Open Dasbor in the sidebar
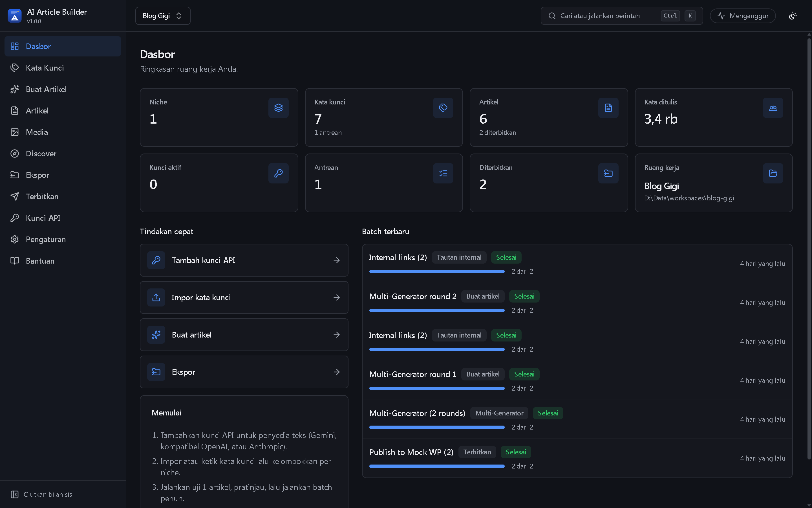This screenshot has height=508, width=812. click(63, 46)
